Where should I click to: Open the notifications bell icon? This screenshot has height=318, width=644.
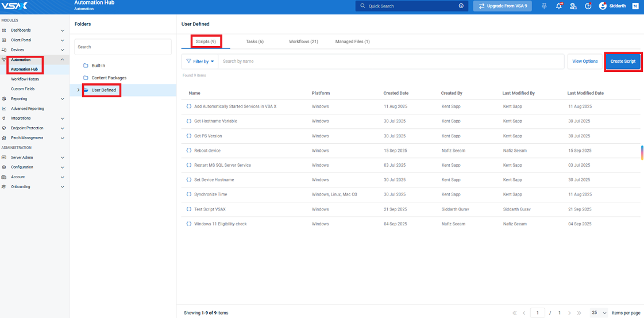pyautogui.click(x=559, y=6)
